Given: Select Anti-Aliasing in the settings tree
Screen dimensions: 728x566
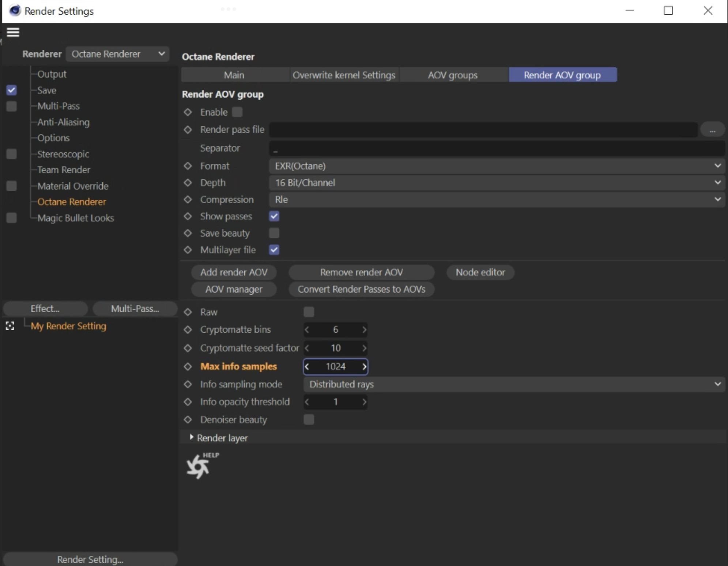Looking at the screenshot, I should (63, 122).
